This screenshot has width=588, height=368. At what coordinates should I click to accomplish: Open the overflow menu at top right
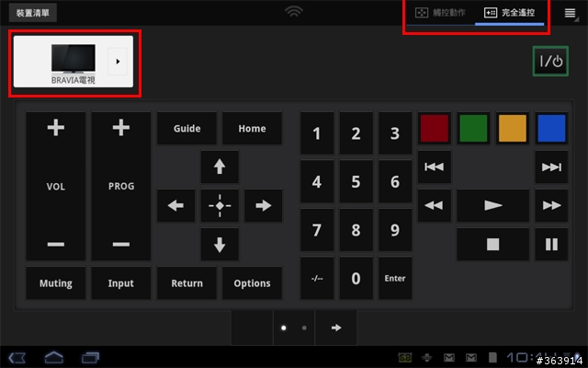[x=570, y=13]
